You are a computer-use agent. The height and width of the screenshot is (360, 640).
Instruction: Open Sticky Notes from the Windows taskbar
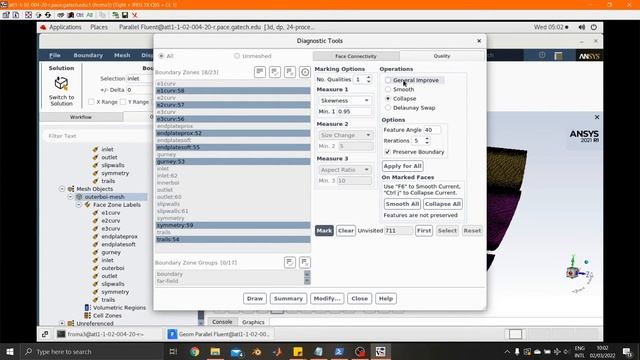click(x=298, y=351)
